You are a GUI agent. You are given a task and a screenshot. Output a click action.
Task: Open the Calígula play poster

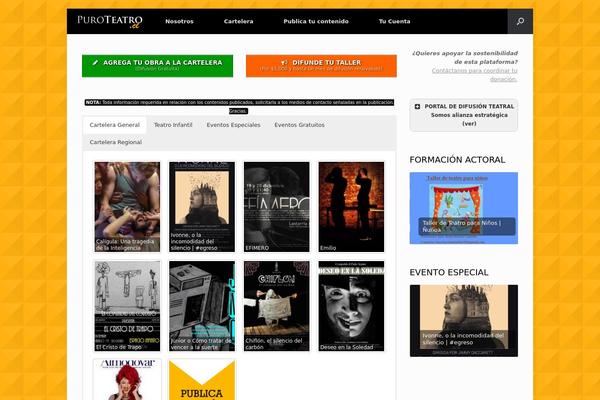[x=127, y=207]
